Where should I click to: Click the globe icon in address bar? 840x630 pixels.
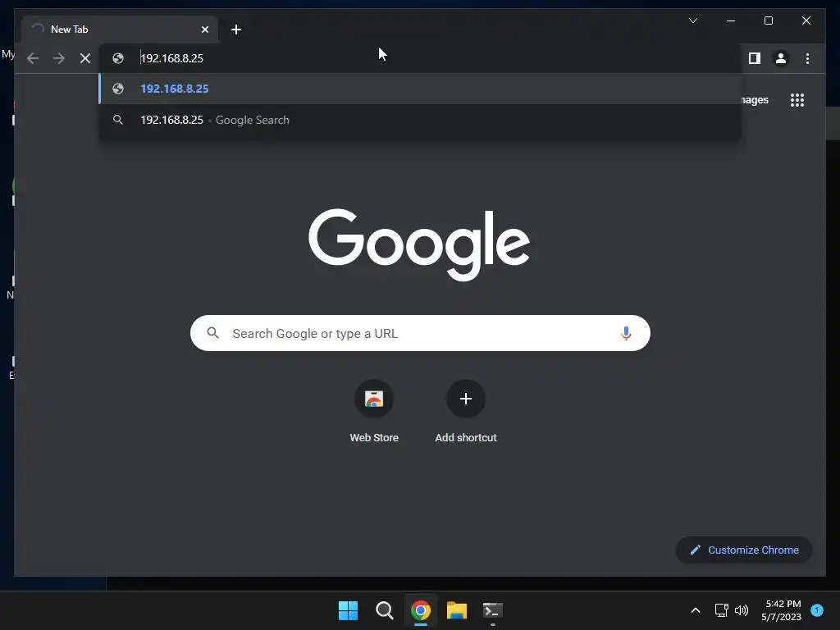(x=118, y=58)
